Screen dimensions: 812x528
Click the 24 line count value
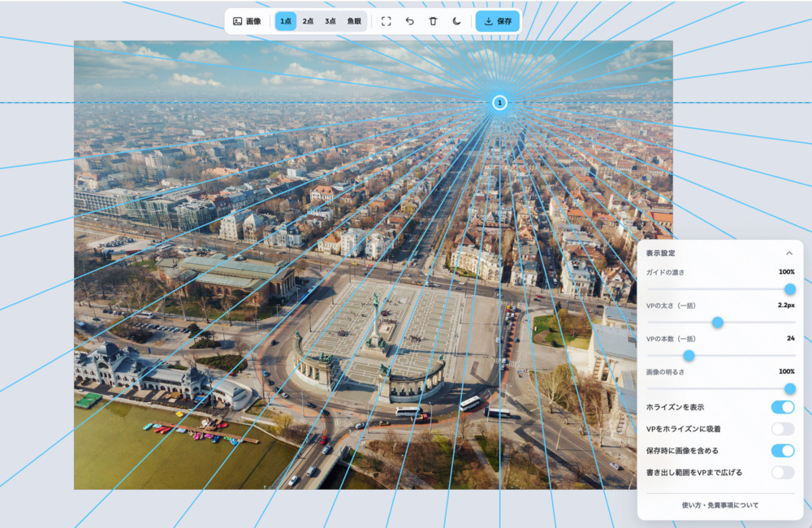(x=790, y=339)
